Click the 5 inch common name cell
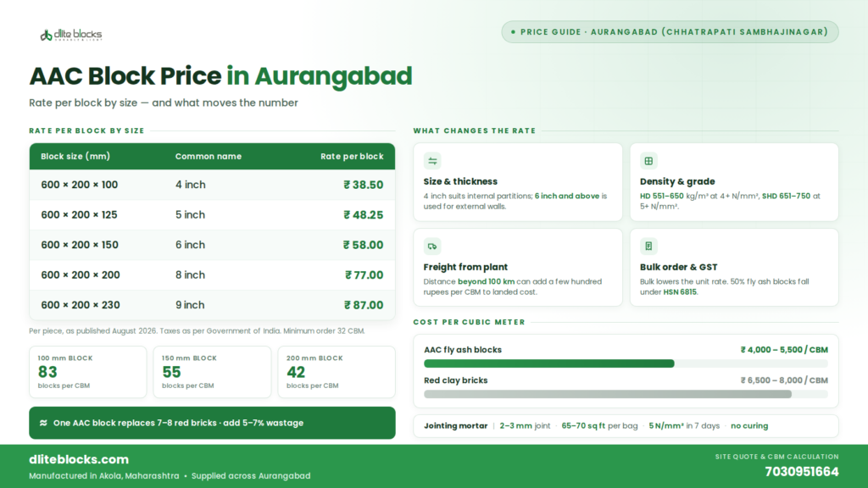The width and height of the screenshot is (868, 488). [x=190, y=214]
